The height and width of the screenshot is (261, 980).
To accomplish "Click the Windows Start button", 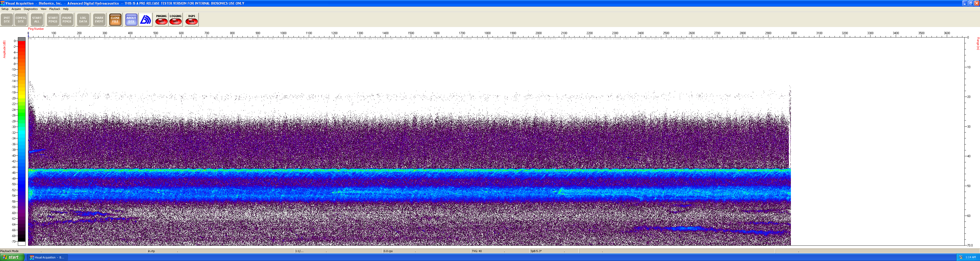I will (12, 258).
